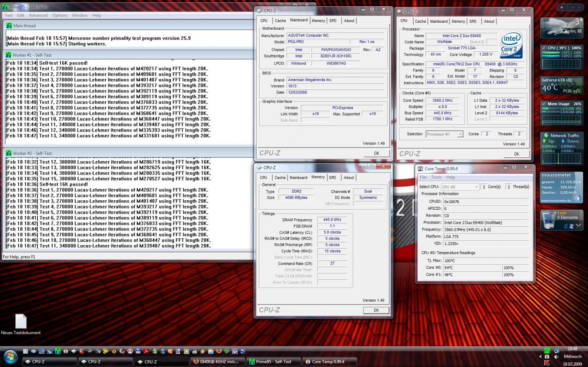
Task: Open the www.mousometer.de link in gadget
Action: [x=555, y=201]
